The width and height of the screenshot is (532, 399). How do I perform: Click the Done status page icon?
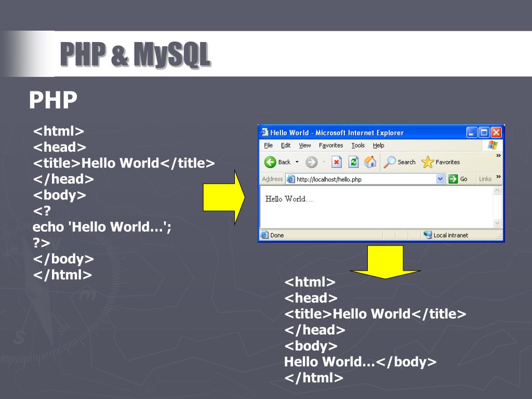pos(264,235)
